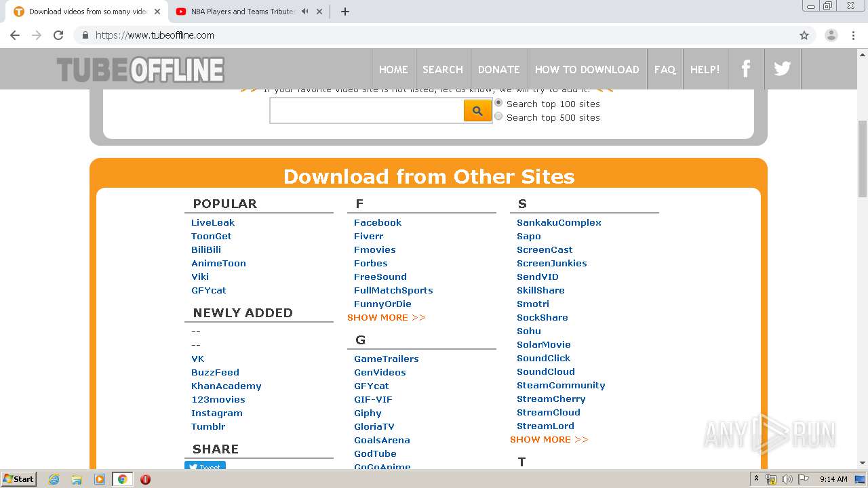Viewport: 868px width, 488px height.
Task: Open LiveLeak link
Action: point(213,222)
